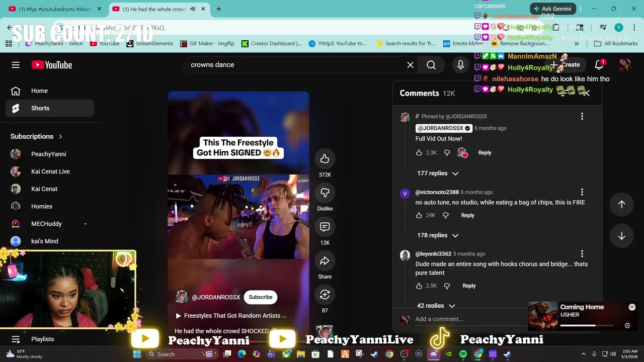The height and width of the screenshot is (362, 644).
Task: Open the Kai Cenat subscription channel
Action: [x=50, y=189]
